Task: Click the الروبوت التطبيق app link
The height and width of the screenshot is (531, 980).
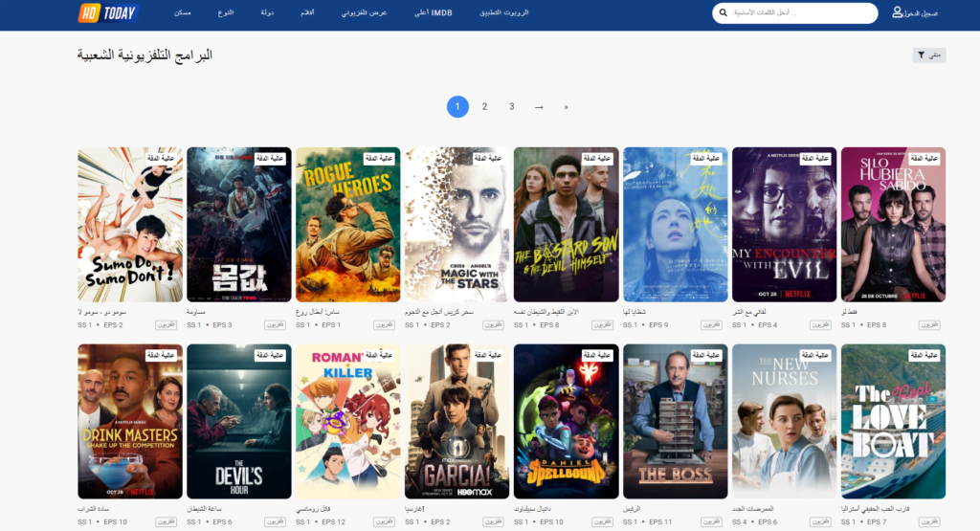Action: 503,13
